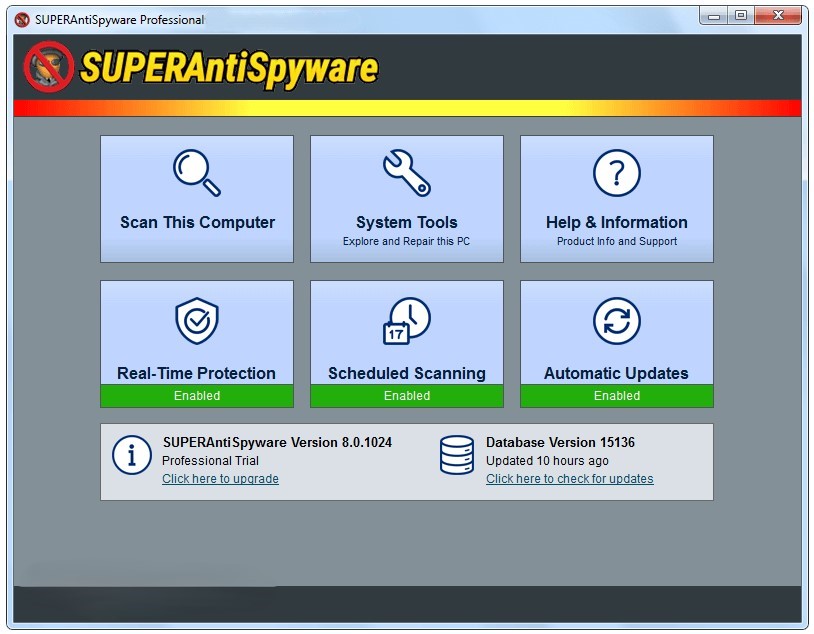814x634 pixels.
Task: Open System Tools label
Action: pyautogui.click(x=406, y=222)
